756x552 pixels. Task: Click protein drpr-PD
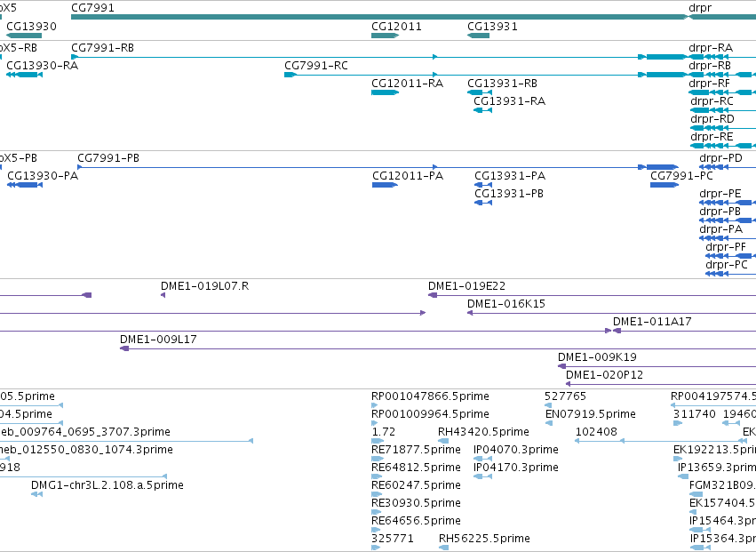click(728, 167)
